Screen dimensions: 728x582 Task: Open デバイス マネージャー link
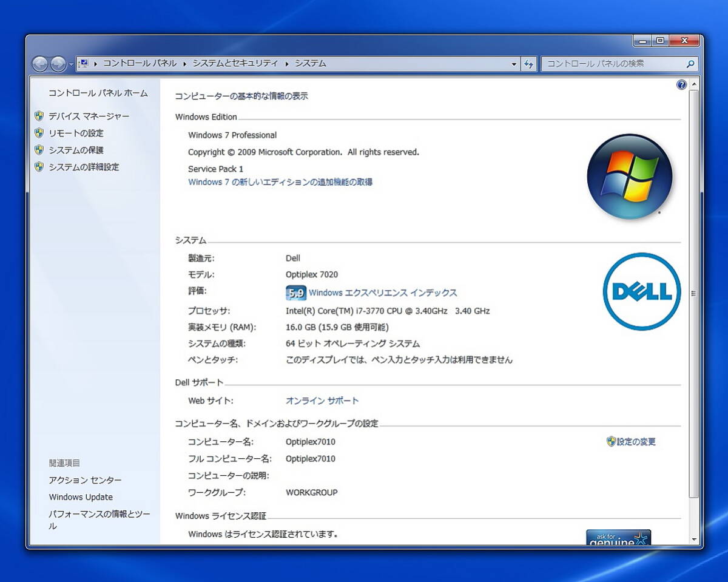point(89,116)
